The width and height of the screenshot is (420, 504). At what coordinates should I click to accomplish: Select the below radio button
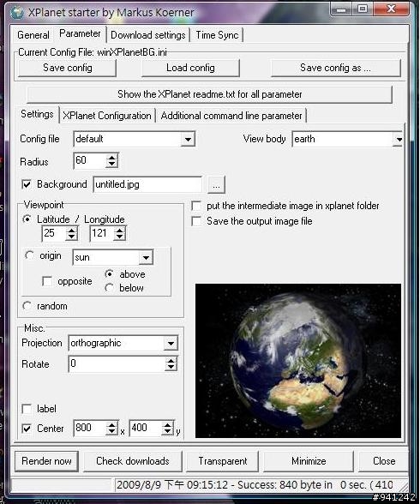tap(109, 288)
